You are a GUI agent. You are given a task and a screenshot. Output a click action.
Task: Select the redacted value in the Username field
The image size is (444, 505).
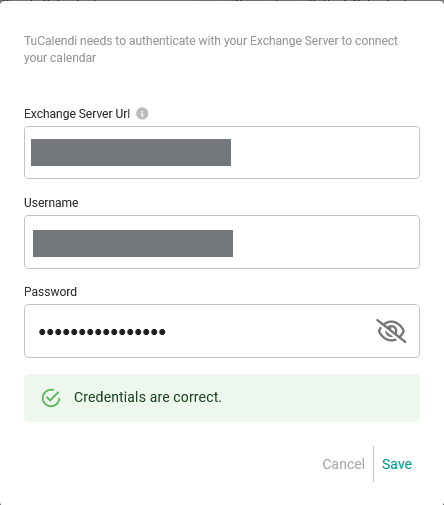coord(133,243)
